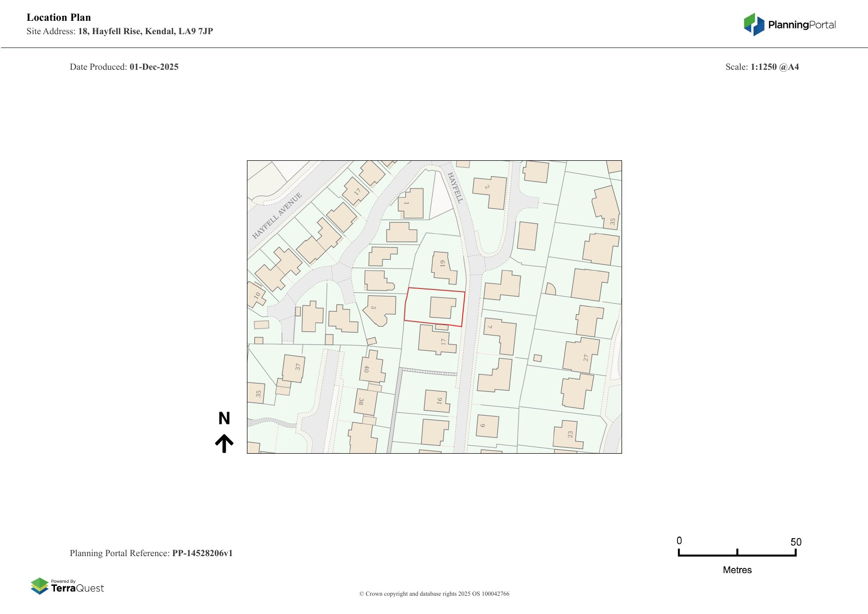Select the building numbered 27

pyautogui.click(x=580, y=355)
